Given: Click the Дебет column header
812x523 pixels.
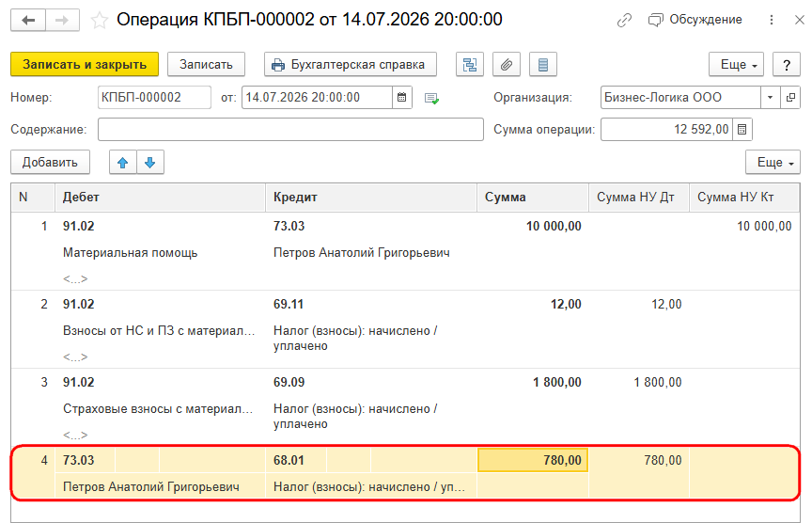Looking at the screenshot, I should click(x=160, y=198).
